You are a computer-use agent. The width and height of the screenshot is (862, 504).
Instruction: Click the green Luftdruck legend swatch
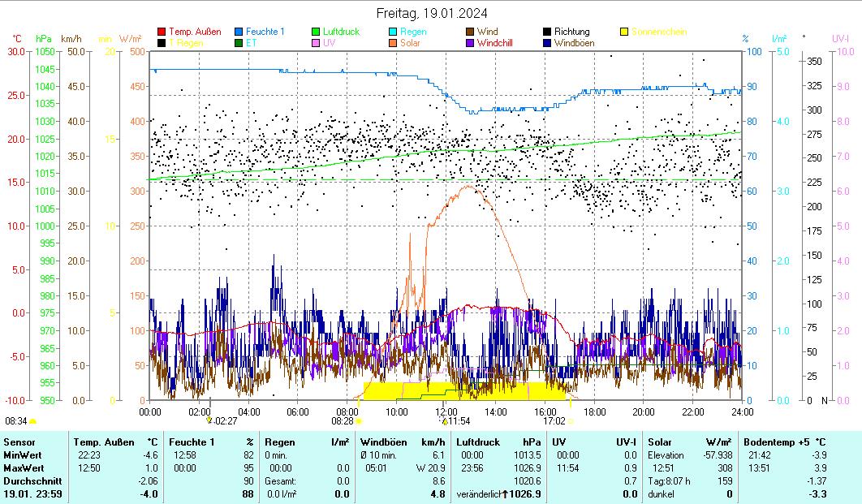(317, 32)
